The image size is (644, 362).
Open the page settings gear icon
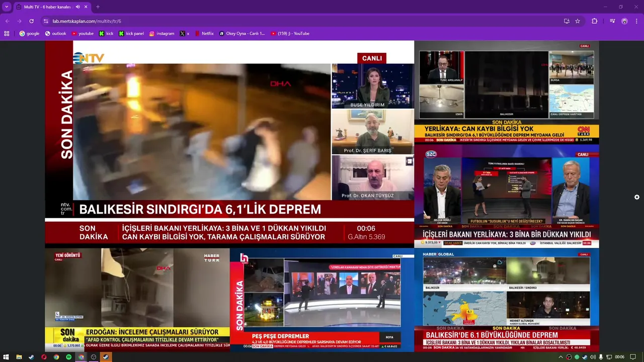point(637,197)
